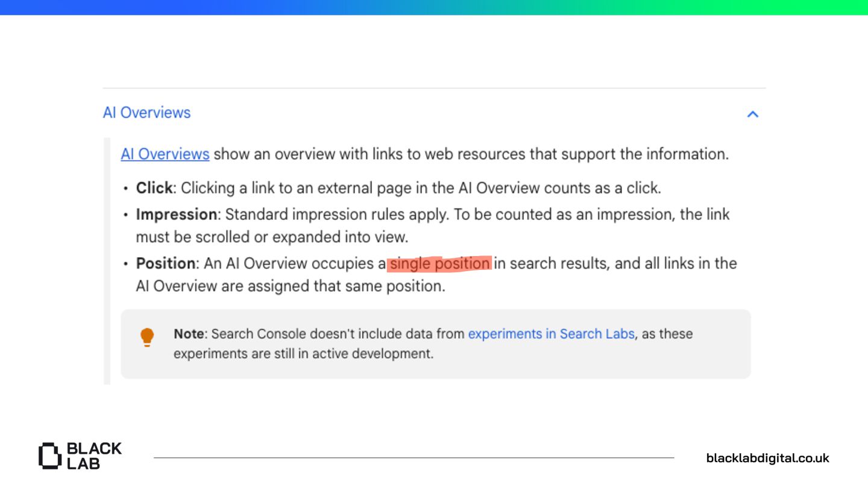868x488 pixels.
Task: Click the divider line above AI Overviews heading
Action: click(x=434, y=89)
